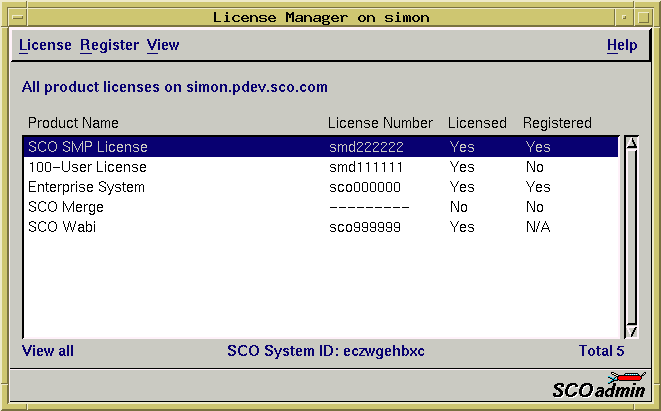
Task: Click the vertical scrollbar track
Action: coord(631,240)
